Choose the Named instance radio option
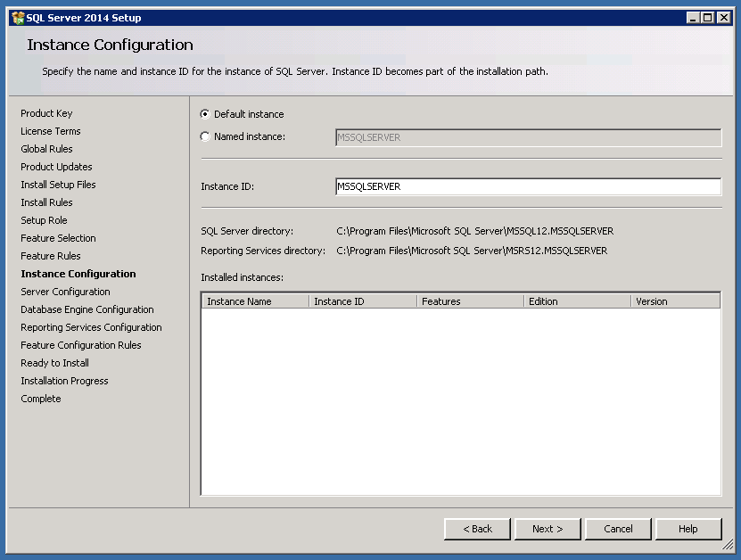Screen dimensions: 741x560 (206, 136)
